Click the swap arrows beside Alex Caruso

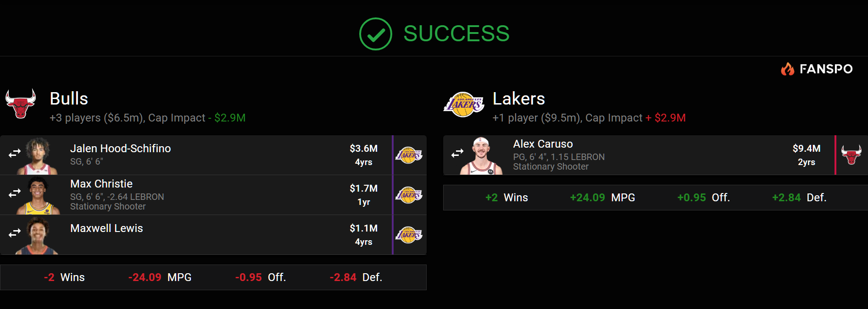tap(457, 154)
